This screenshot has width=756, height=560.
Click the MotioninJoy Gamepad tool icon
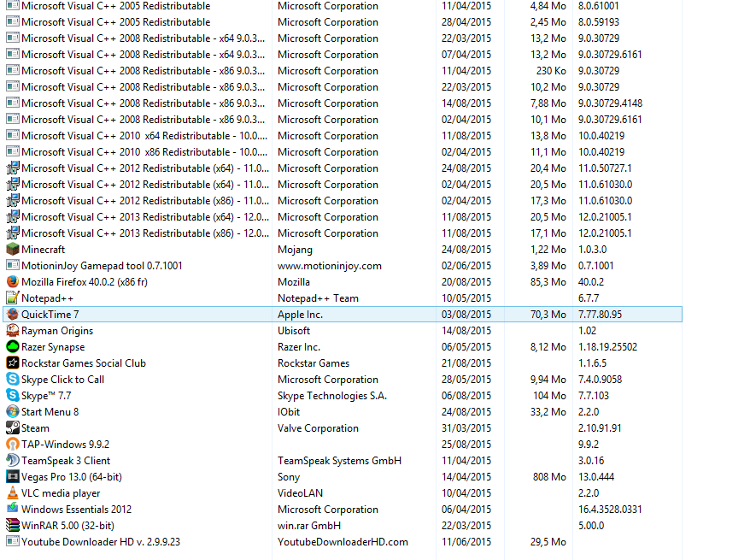(x=13, y=266)
